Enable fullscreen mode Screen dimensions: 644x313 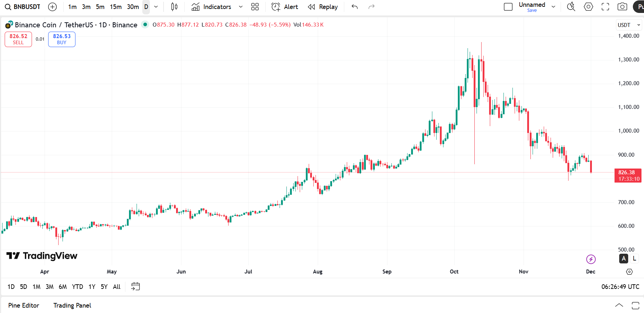click(x=605, y=6)
